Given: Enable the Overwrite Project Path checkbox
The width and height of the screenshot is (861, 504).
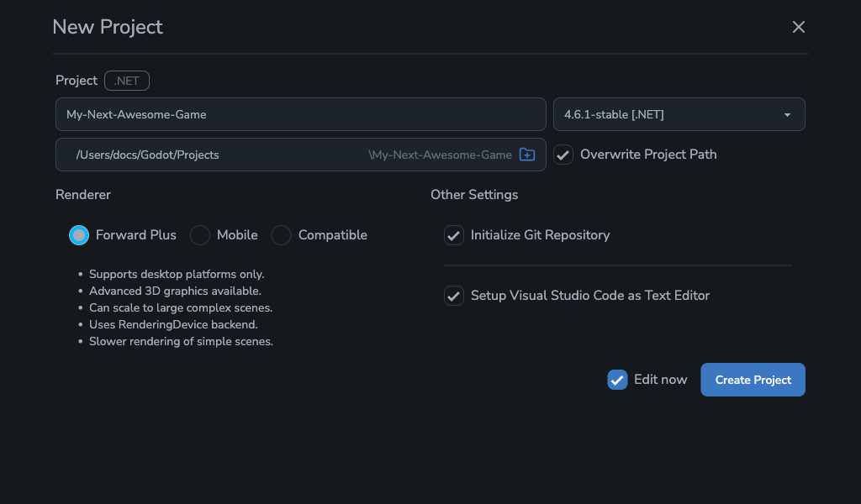Looking at the screenshot, I should [563, 155].
